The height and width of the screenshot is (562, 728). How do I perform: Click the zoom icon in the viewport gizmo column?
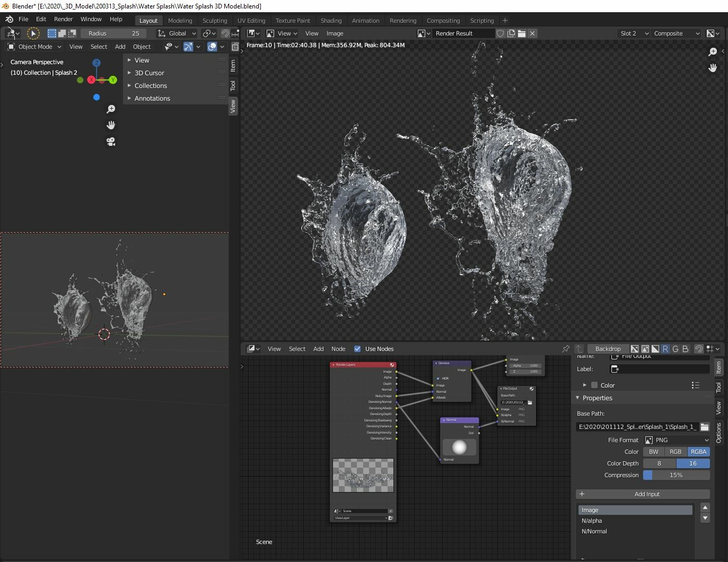pyautogui.click(x=111, y=109)
